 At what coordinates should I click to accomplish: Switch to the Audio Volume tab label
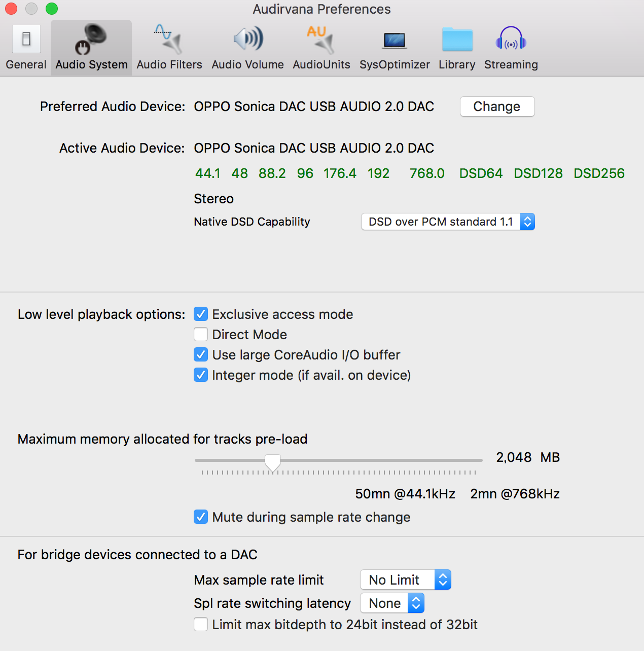[248, 65]
